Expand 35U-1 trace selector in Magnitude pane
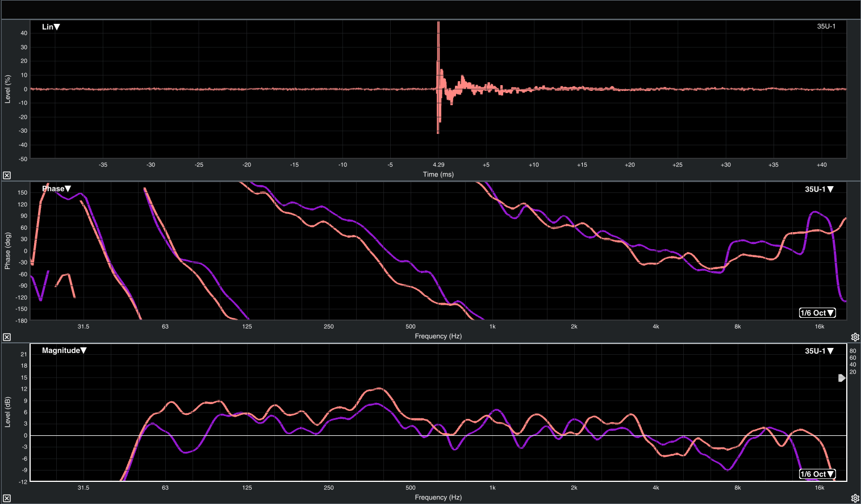The width and height of the screenshot is (861, 504). [819, 351]
